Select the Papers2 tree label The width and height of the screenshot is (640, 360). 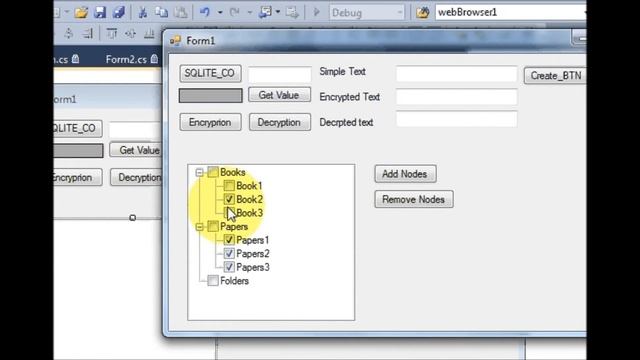(x=253, y=253)
